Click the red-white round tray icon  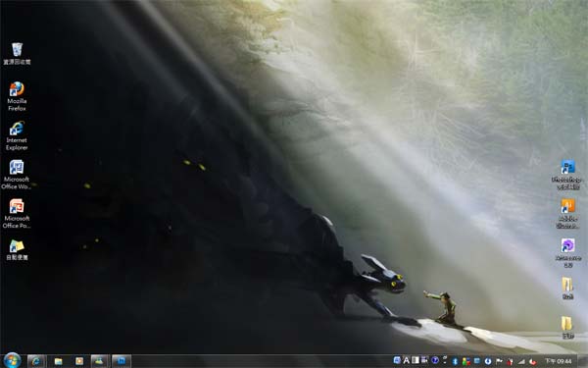point(532,361)
